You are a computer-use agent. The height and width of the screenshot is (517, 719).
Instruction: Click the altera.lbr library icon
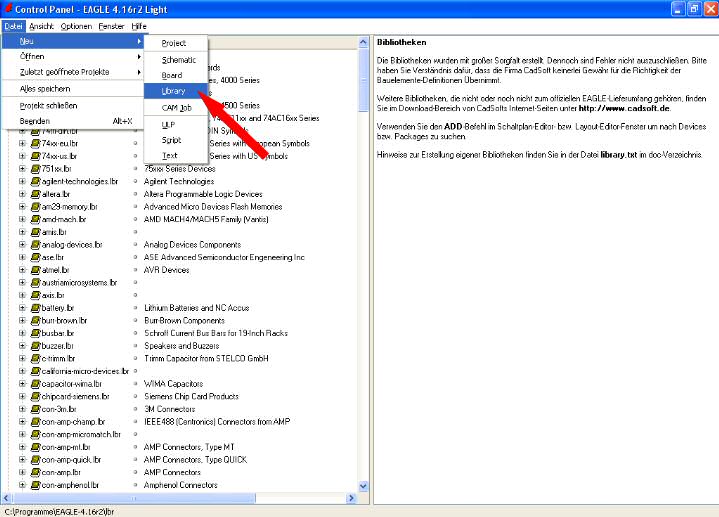35,194
